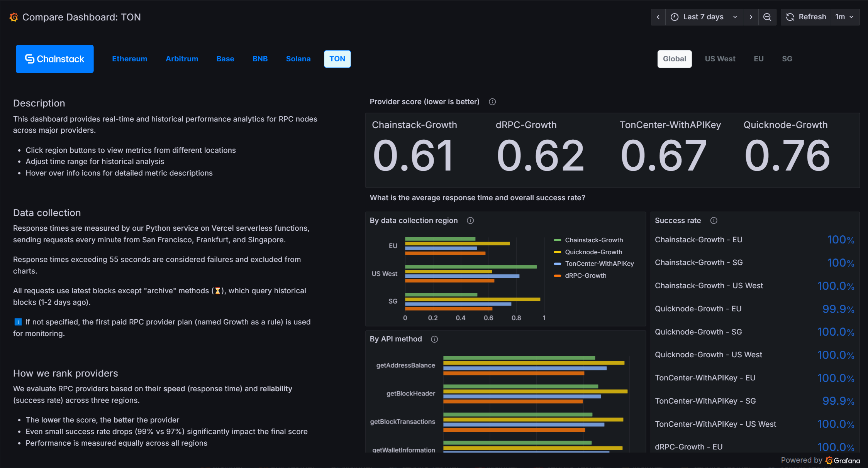Click the dRPC-Growth - EU row

coord(755,447)
